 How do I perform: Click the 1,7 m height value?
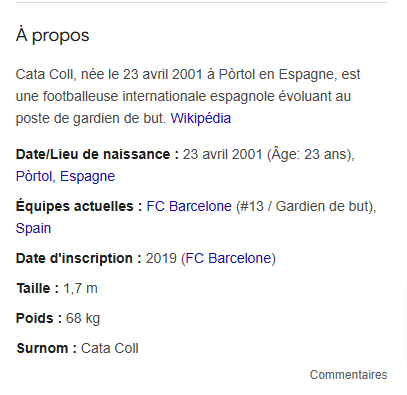tap(80, 288)
